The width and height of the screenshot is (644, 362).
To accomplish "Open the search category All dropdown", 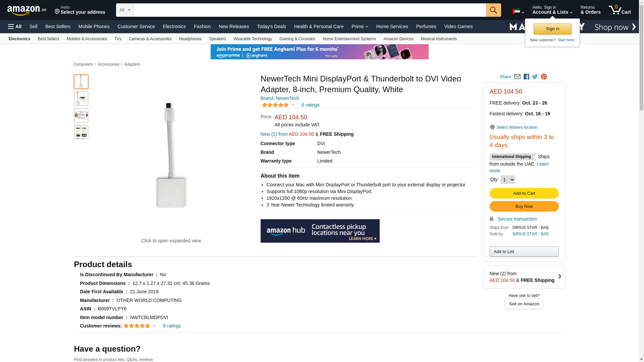I will pyautogui.click(x=125, y=10).
